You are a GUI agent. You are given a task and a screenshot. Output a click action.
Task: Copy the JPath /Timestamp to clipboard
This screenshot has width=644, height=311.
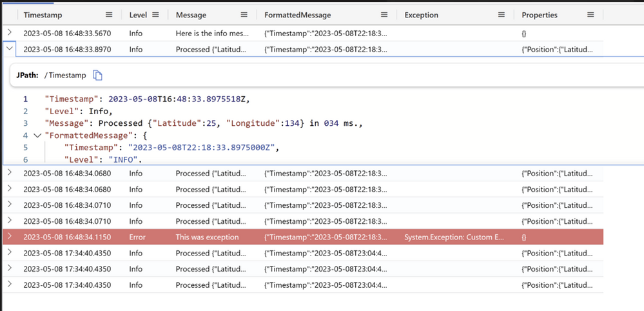click(x=98, y=75)
